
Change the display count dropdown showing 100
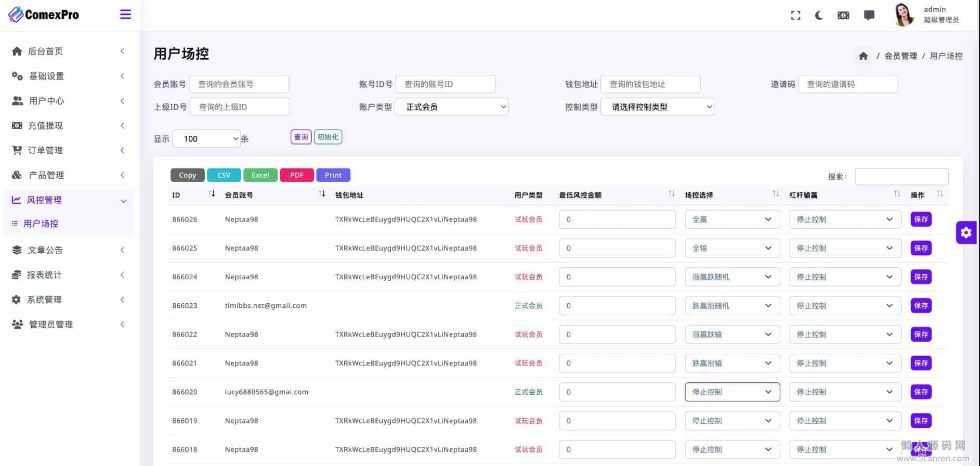click(206, 139)
